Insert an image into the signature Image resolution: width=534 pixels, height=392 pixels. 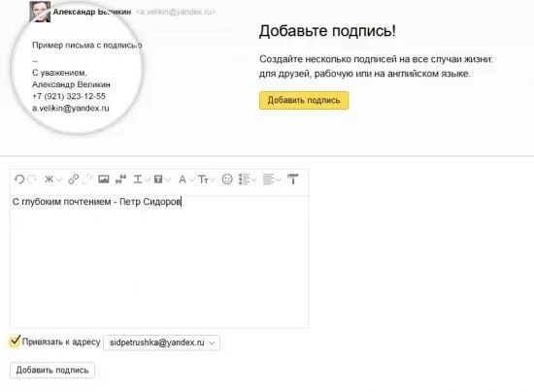click(x=104, y=179)
